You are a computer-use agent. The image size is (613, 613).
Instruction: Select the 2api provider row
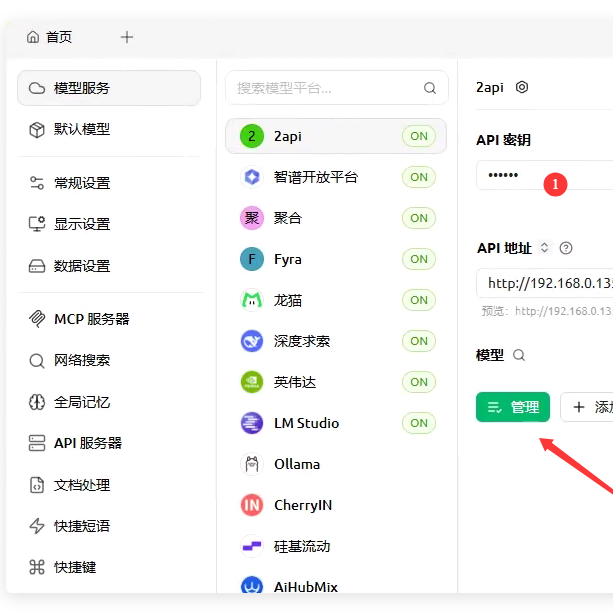[336, 136]
